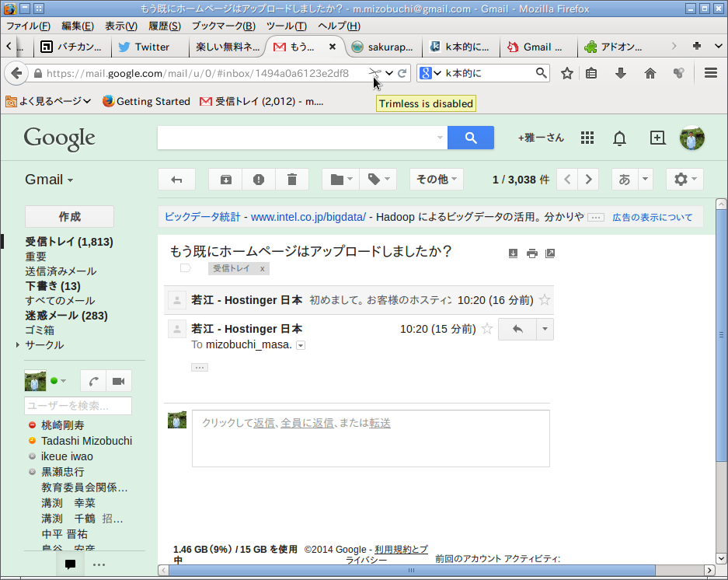Remove 受信トレイ label with x
Viewport: 728px width, 580px height.
point(263,269)
